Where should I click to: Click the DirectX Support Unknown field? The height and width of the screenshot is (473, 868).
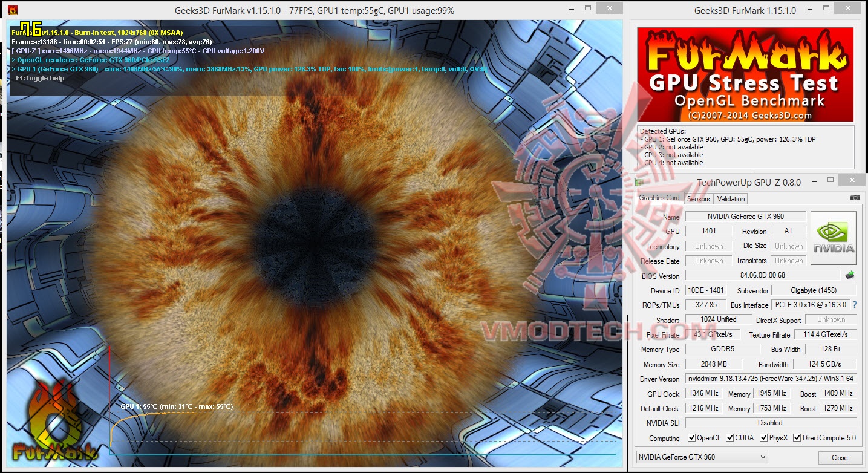click(x=830, y=319)
